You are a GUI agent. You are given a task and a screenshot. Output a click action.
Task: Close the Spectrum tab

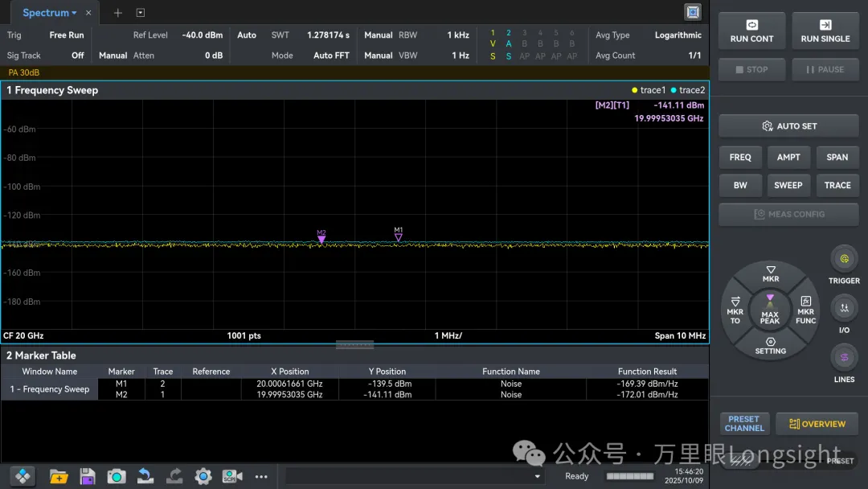(88, 13)
